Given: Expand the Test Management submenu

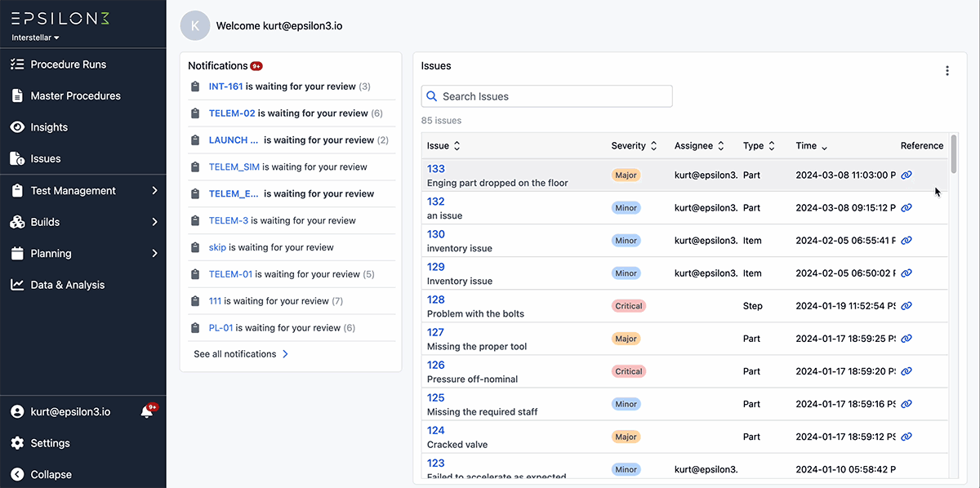Looking at the screenshot, I should (154, 191).
